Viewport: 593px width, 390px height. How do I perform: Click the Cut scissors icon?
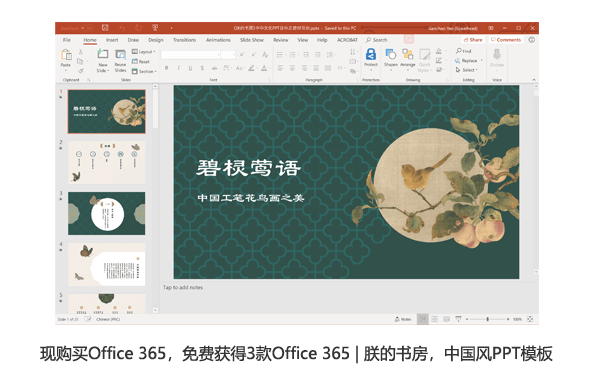click(80, 52)
